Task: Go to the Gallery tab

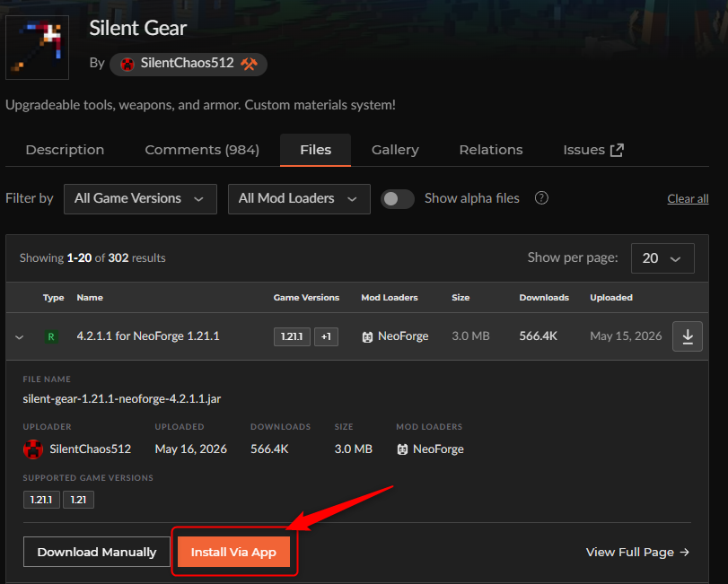Action: (395, 150)
